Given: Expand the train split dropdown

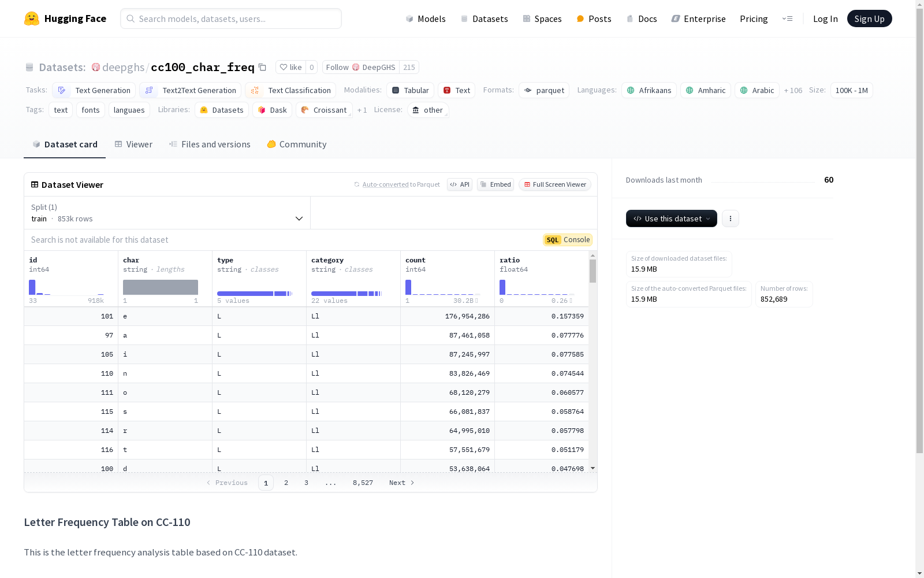Looking at the screenshot, I should (x=167, y=213).
